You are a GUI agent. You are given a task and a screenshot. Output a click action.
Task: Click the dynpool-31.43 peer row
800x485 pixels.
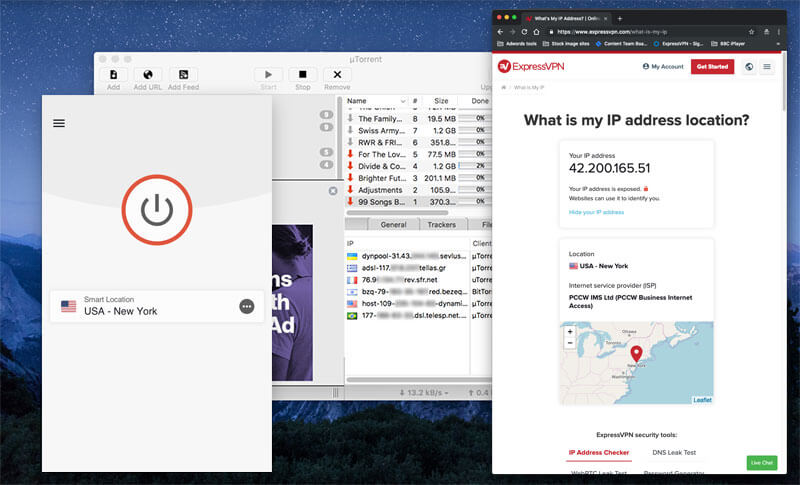click(418, 256)
